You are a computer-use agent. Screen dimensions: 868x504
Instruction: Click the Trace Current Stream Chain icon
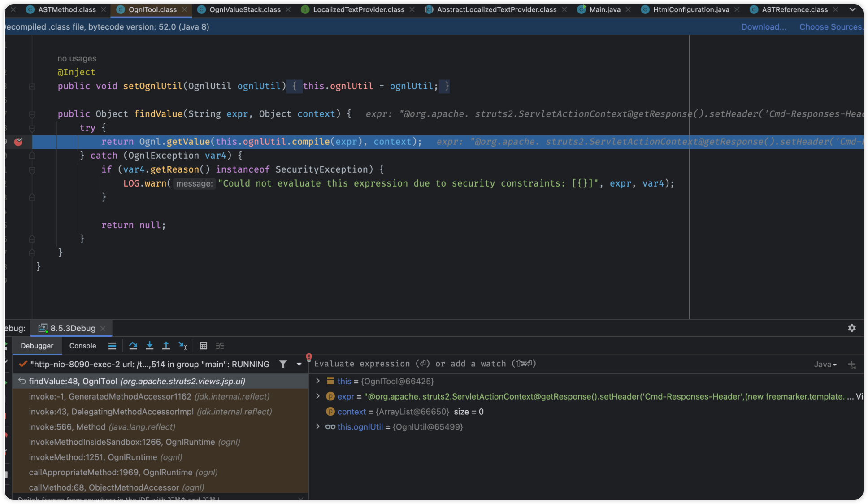click(220, 346)
